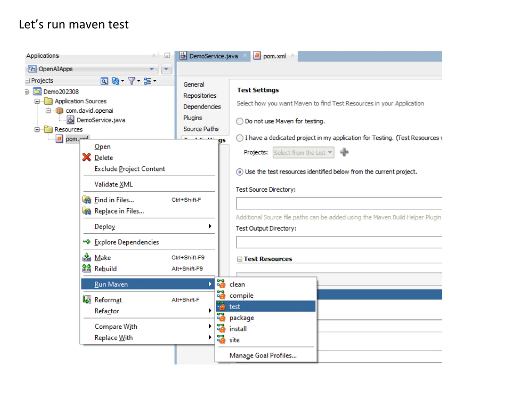The height and width of the screenshot is (399, 532).
Task: Go to the Dependencies settings page
Action: click(x=202, y=107)
